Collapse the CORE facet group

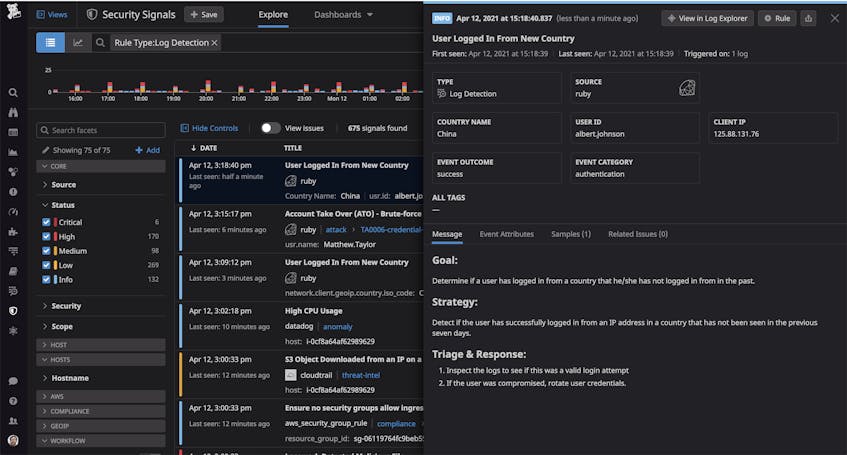point(100,166)
